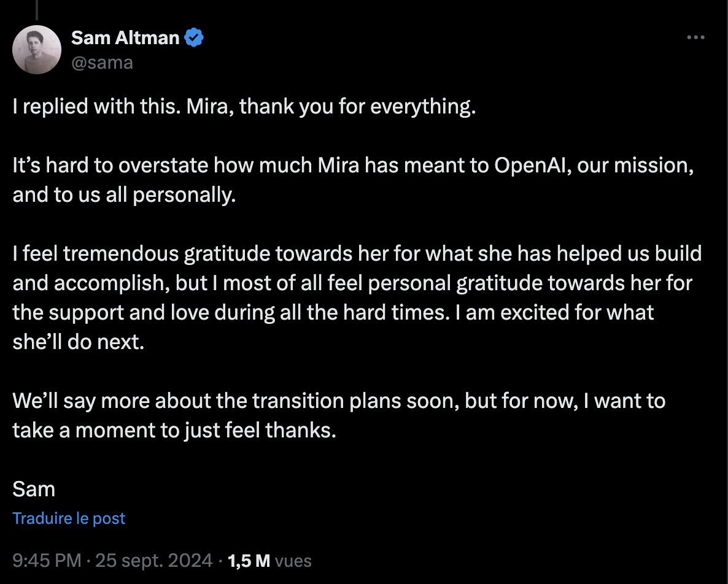Open the three-dot more options menu
The image size is (728, 584).
coord(695,37)
